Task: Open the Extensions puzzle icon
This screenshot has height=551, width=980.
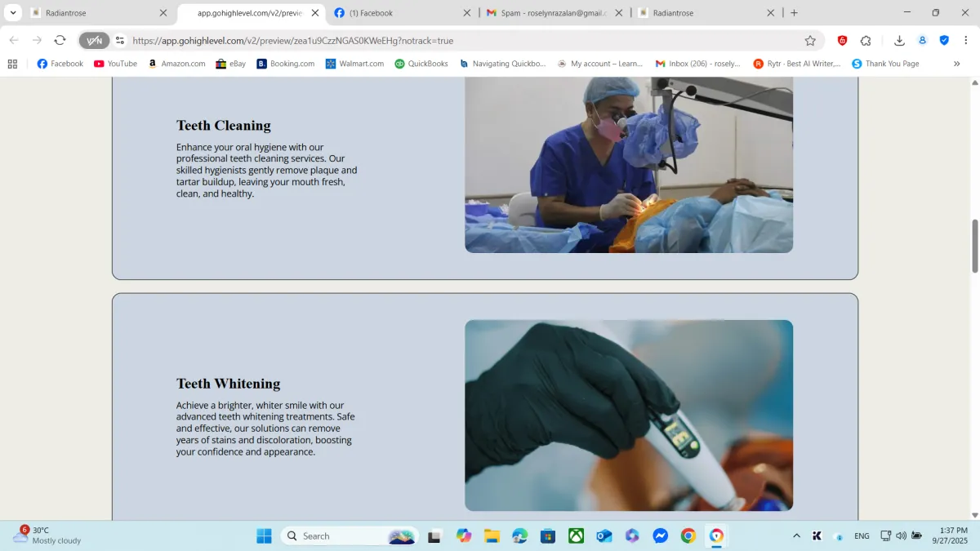Action: pos(866,40)
